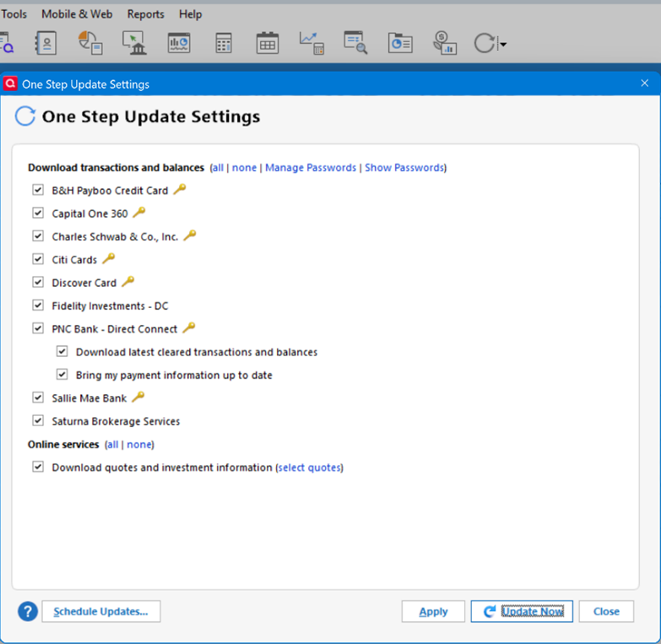
Task: Uncheck B&H Payboo Credit Card
Action: [38, 190]
